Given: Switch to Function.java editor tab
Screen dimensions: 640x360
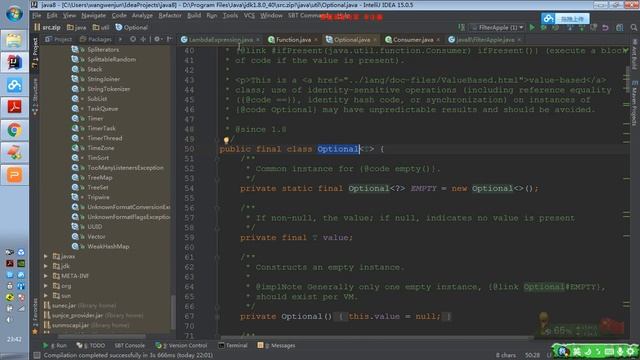Looking at the screenshot, I should click(293, 40).
